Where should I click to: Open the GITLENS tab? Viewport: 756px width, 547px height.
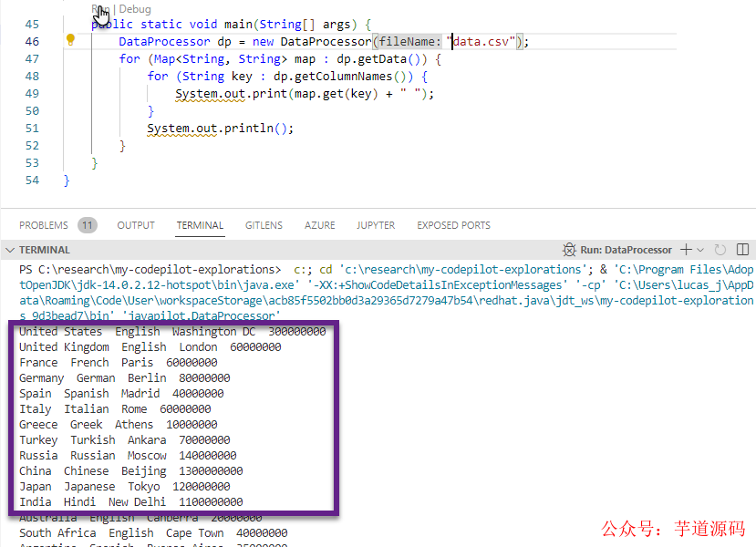(264, 225)
